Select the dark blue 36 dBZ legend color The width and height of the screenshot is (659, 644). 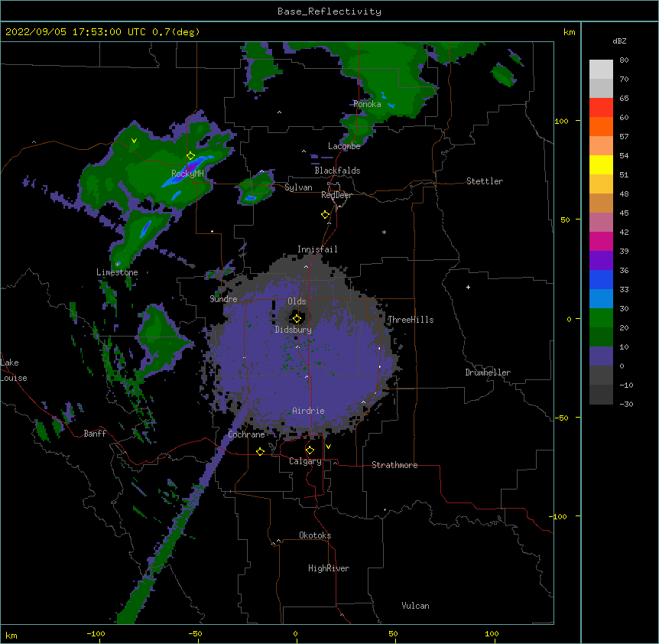coord(601,279)
